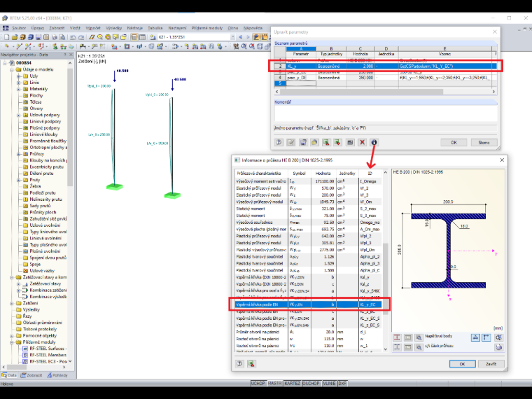Toggle dimensions display in cross-section preview

point(475,337)
